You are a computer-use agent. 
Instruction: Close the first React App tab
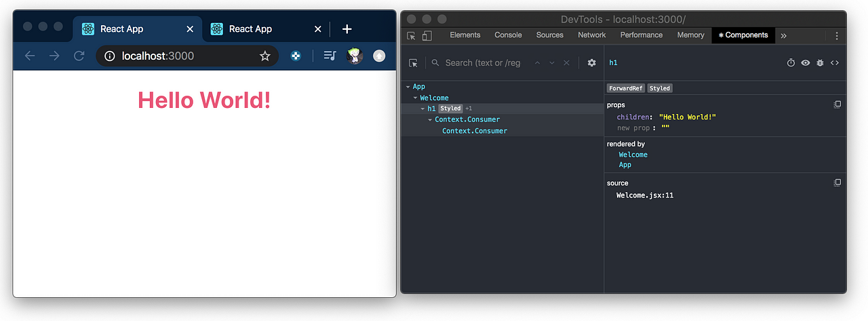[190, 29]
